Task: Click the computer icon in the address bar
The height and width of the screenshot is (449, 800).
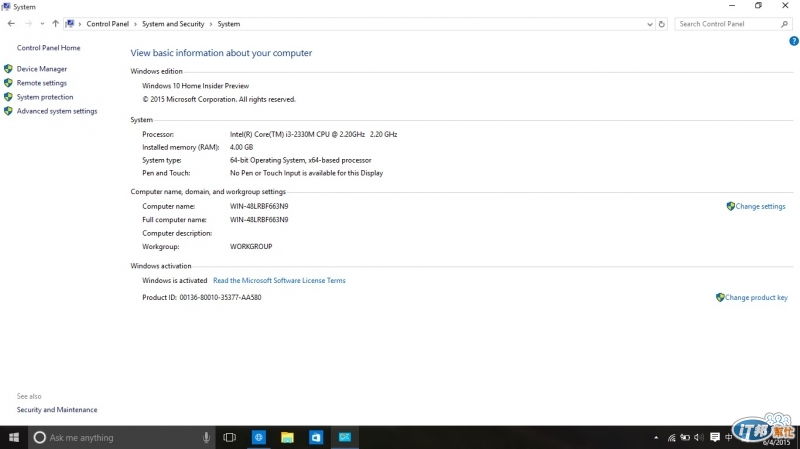Action: click(x=70, y=23)
